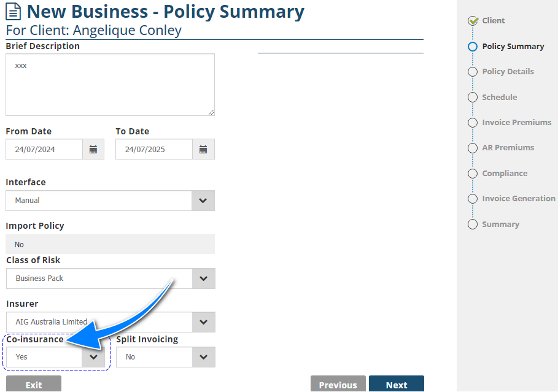
Task: Jump to the Summary step
Action: 500,225
